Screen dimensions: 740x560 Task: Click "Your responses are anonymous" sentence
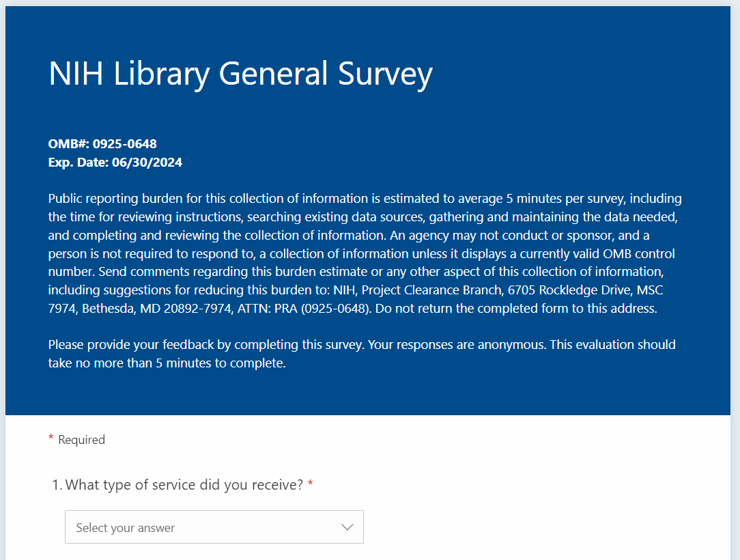457,345
